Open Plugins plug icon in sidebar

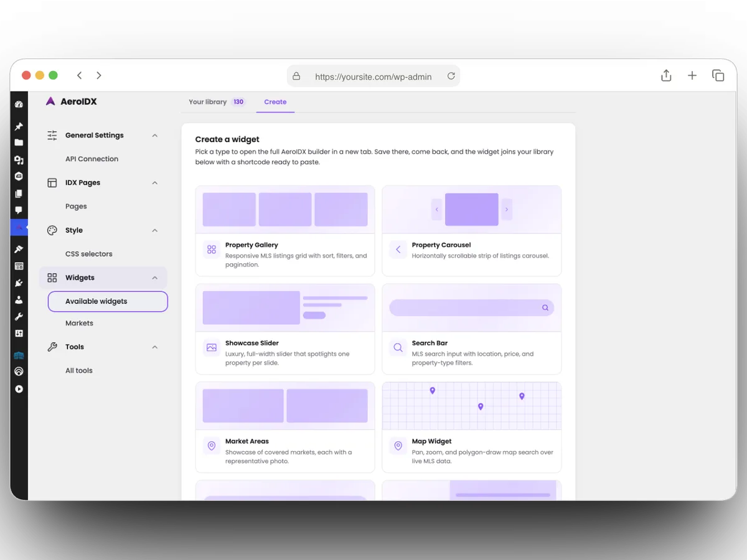tap(19, 283)
